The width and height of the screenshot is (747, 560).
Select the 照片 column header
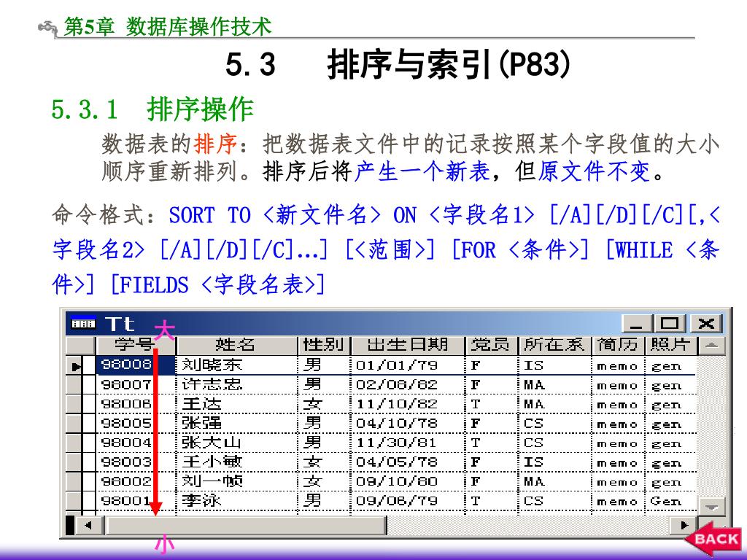click(671, 345)
